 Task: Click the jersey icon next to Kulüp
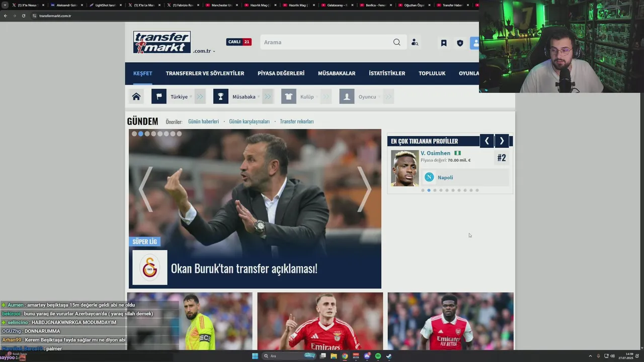point(289,97)
